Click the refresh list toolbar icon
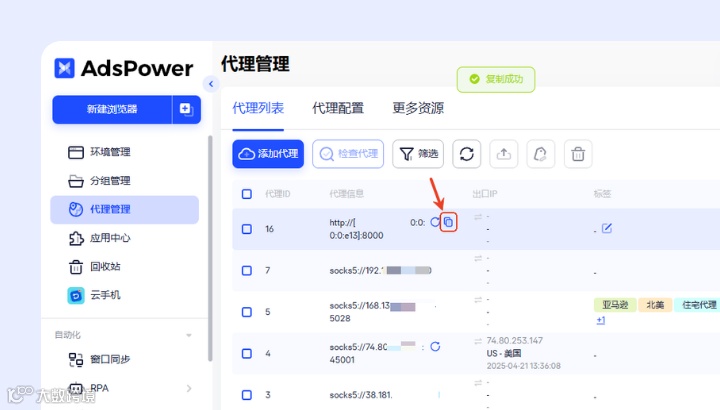The image size is (720, 410). click(467, 154)
